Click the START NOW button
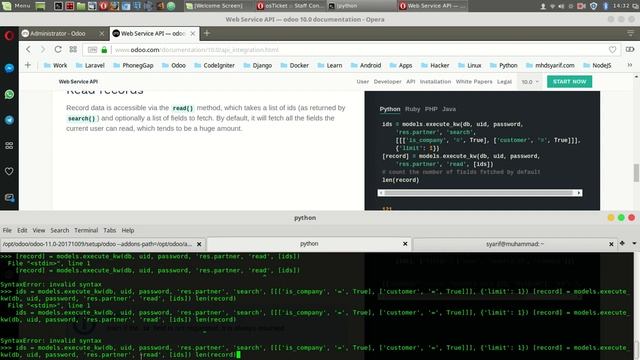Viewport: 640px width, 360px height. pos(569,82)
